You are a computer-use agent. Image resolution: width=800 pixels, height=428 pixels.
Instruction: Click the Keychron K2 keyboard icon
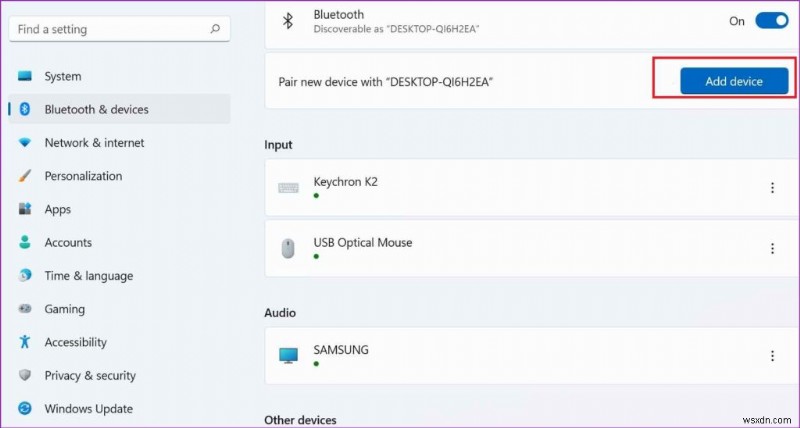pyautogui.click(x=288, y=188)
